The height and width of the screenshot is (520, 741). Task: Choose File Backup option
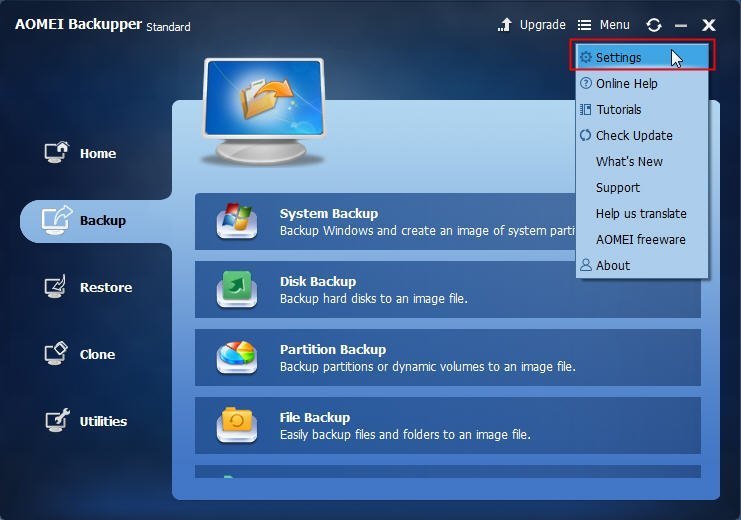[448, 425]
